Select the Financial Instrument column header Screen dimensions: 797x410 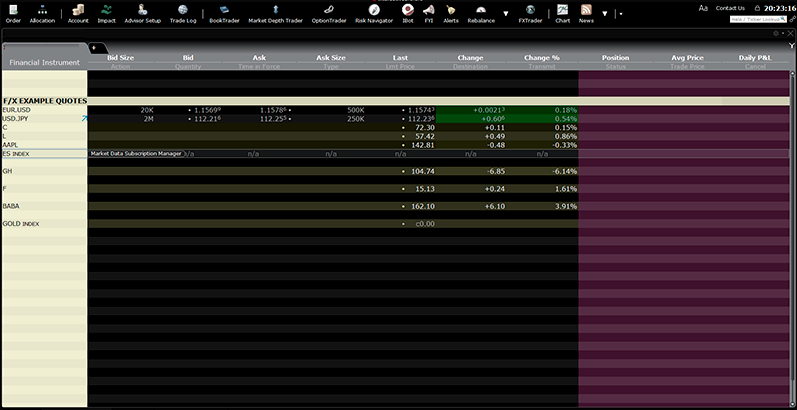click(43, 62)
